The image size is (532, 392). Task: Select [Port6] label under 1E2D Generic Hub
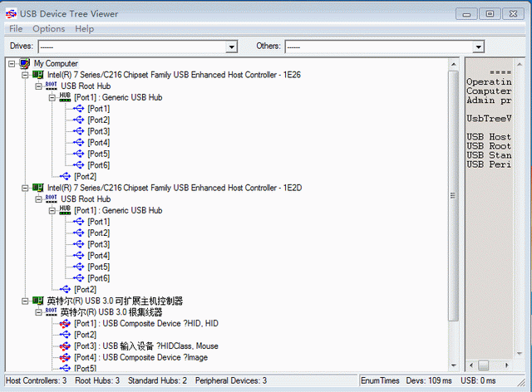pos(99,278)
